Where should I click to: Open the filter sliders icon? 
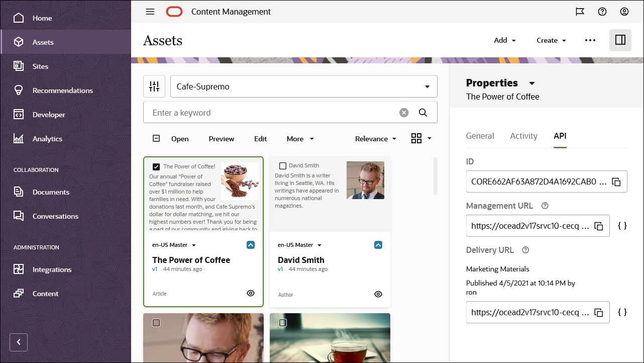(154, 86)
